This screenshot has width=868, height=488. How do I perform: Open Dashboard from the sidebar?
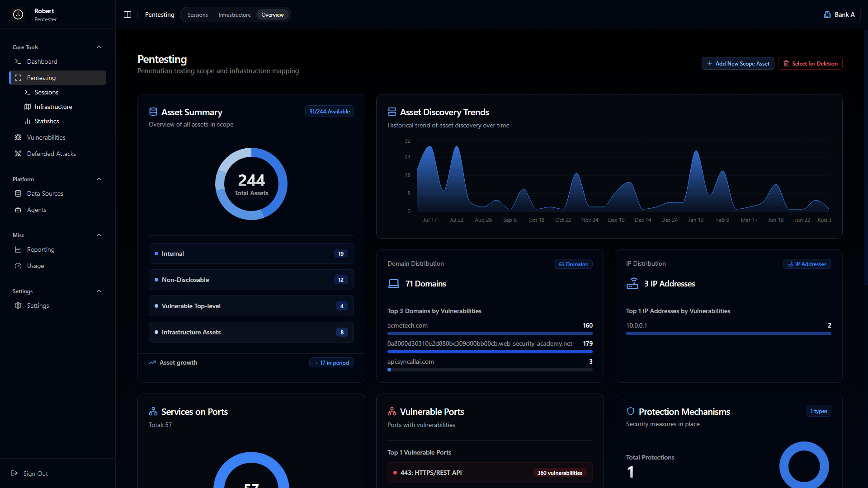tap(58, 61)
